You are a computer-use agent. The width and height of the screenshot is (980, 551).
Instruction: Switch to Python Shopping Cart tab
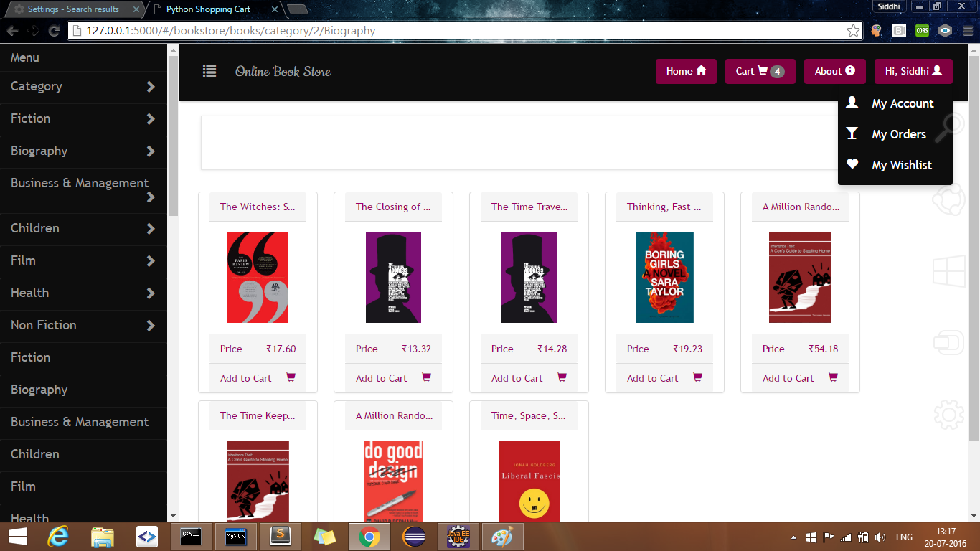[212, 9]
